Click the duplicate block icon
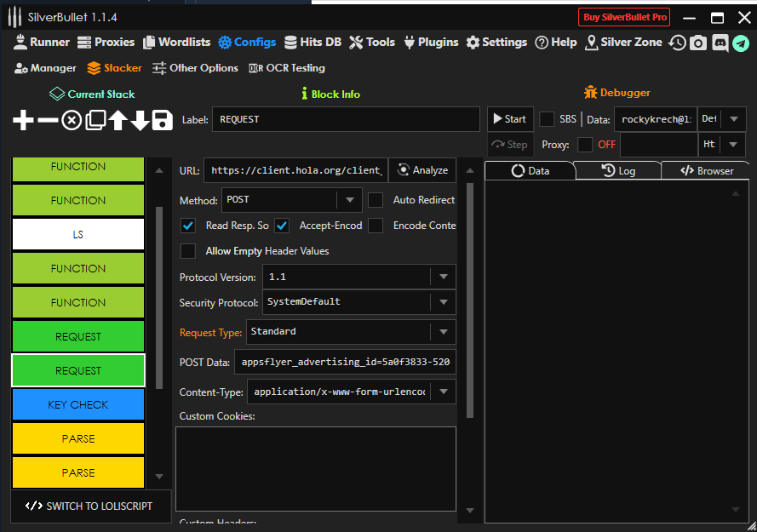757x532 pixels. click(x=95, y=121)
